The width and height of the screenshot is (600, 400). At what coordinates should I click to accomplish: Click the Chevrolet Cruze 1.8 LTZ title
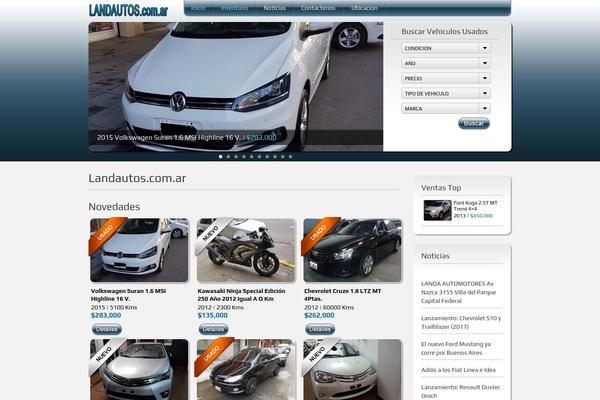(x=342, y=295)
